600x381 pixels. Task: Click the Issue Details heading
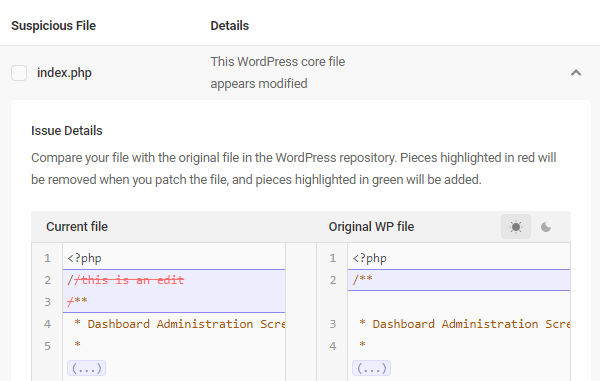[x=67, y=131]
